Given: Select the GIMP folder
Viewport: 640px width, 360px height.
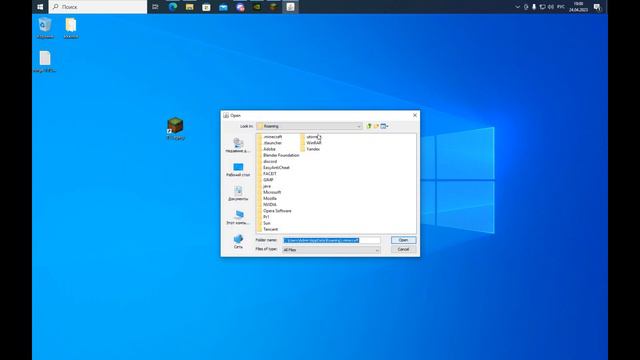Looking at the screenshot, I should click(266, 180).
